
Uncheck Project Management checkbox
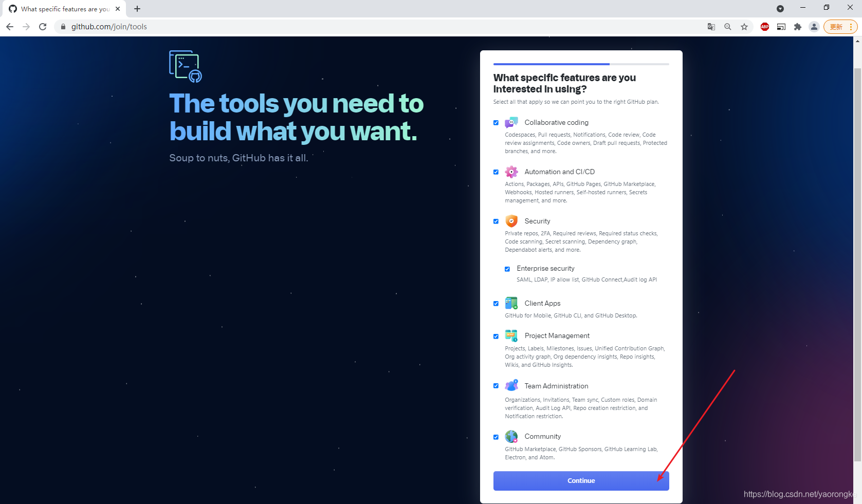[x=496, y=337]
